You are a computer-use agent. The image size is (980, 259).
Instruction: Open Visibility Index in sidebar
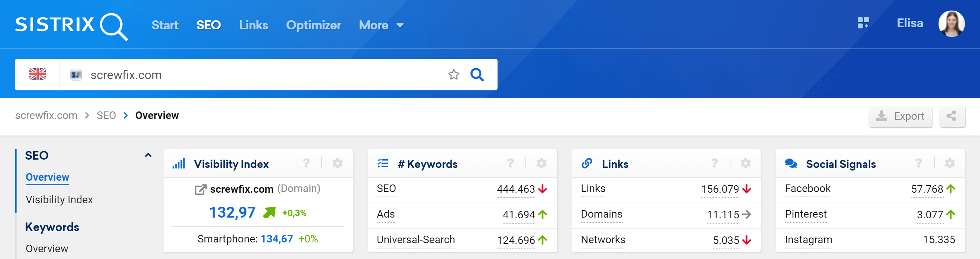pos(59,200)
